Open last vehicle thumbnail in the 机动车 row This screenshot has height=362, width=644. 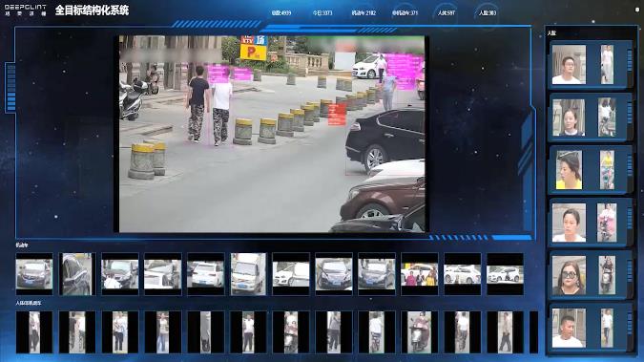pos(505,274)
